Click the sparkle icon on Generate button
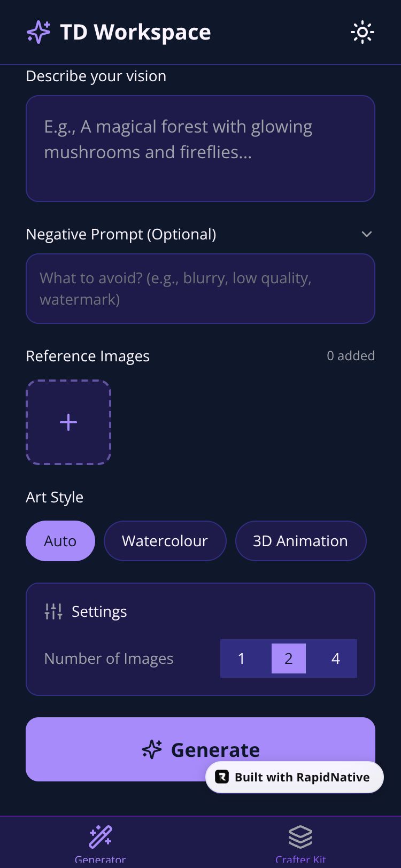The image size is (401, 868). (x=152, y=749)
